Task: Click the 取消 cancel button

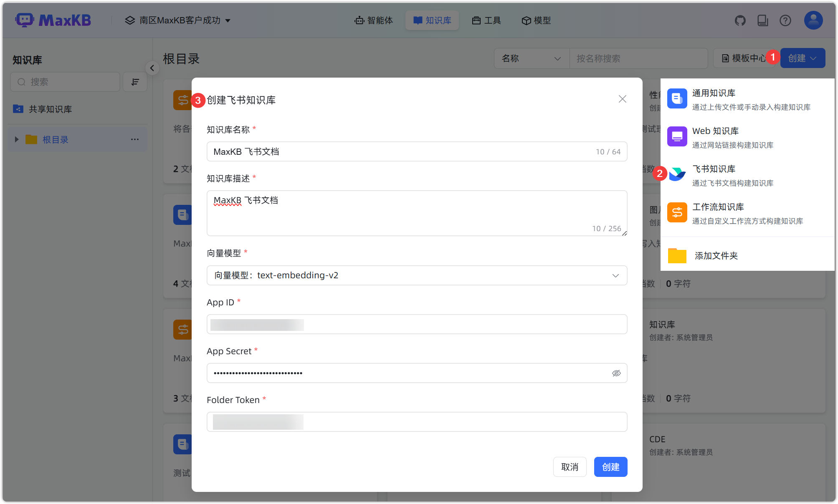Action: [570, 467]
